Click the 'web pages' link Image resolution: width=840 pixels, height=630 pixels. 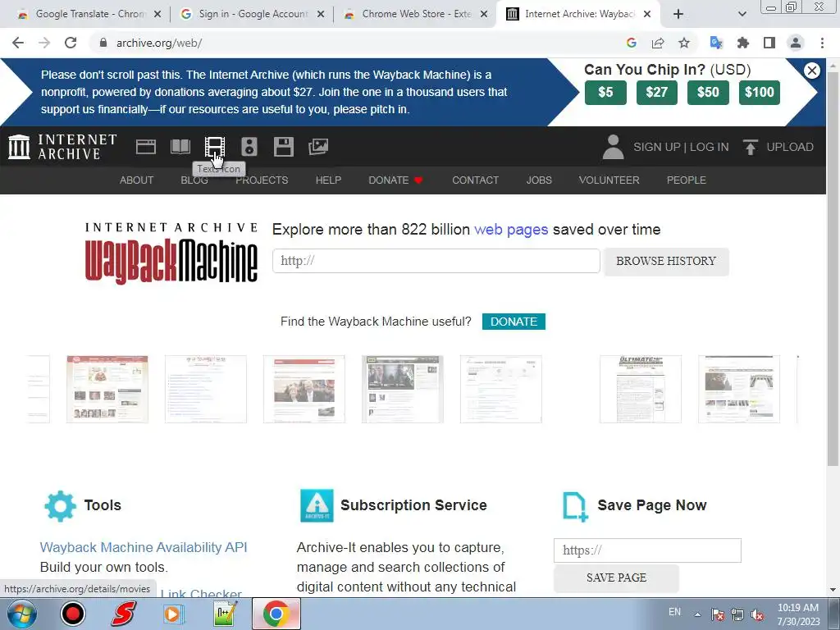(511, 230)
